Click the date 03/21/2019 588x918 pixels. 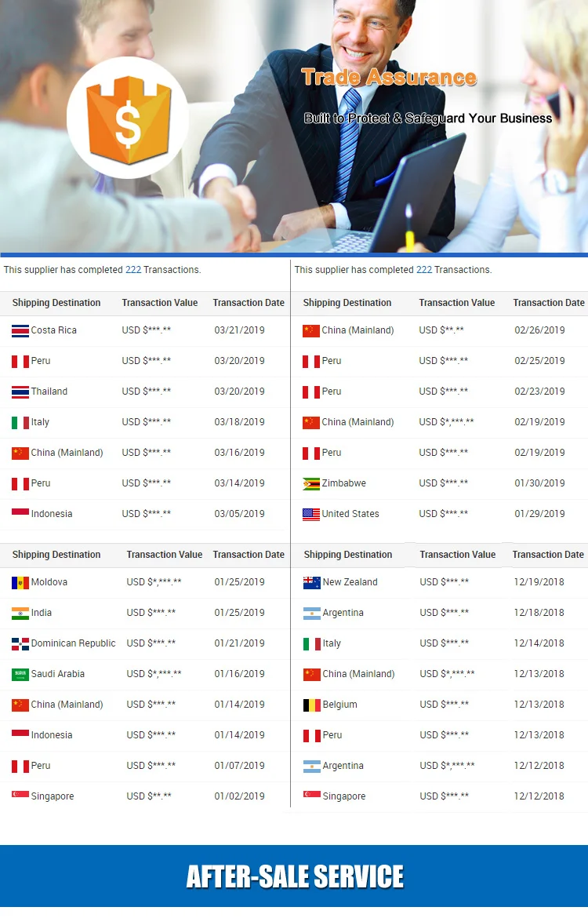pyautogui.click(x=239, y=330)
